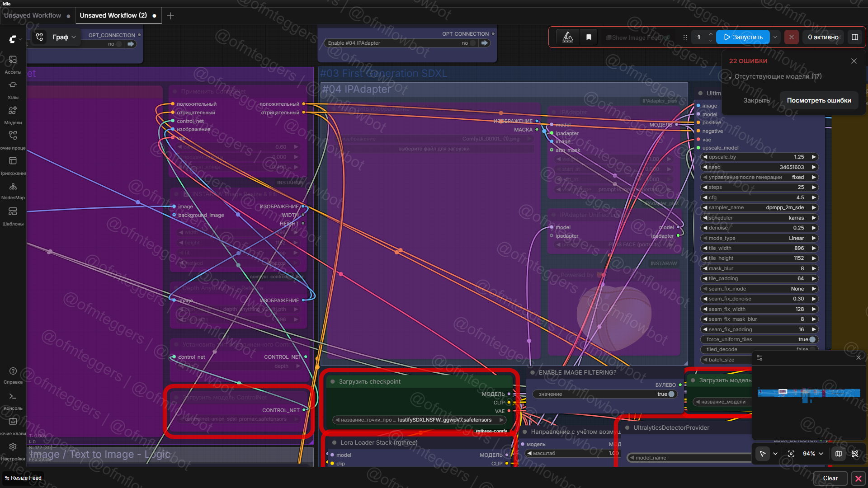
Task: Click the bookmark icon in the top toolbar
Action: [589, 37]
